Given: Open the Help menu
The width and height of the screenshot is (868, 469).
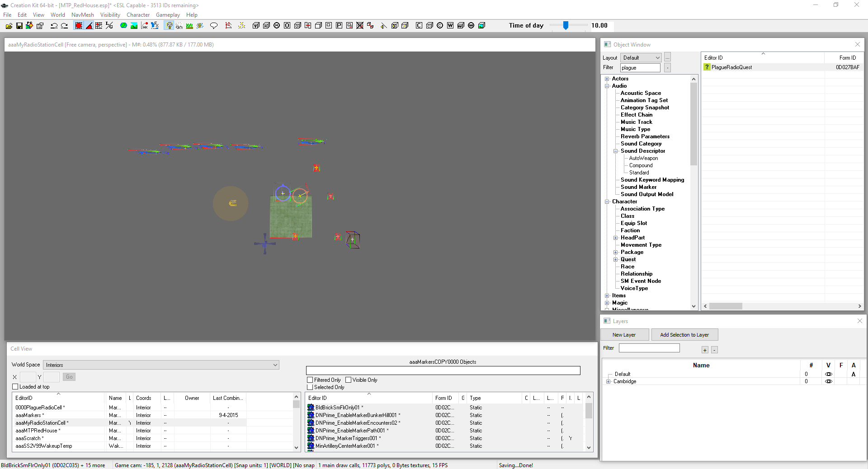Looking at the screenshot, I should pyautogui.click(x=192, y=15).
